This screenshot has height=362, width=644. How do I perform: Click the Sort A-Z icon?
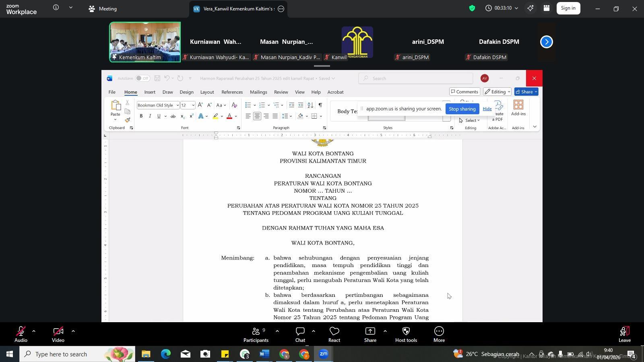pyautogui.click(x=310, y=105)
